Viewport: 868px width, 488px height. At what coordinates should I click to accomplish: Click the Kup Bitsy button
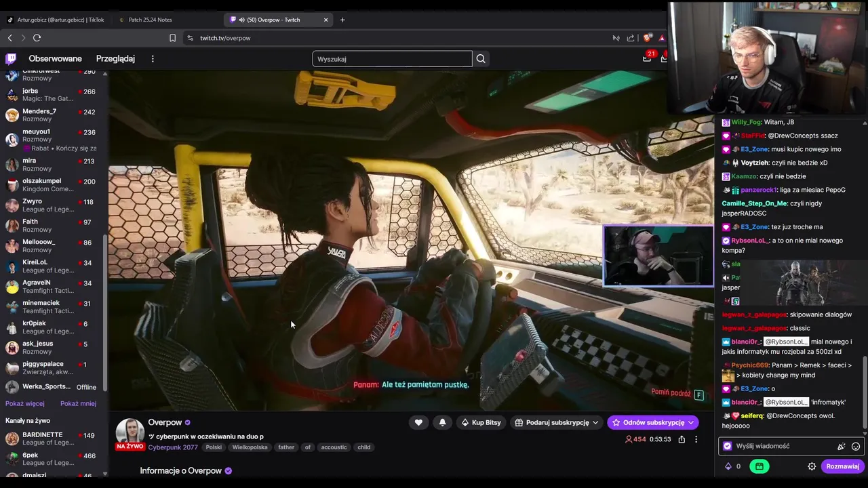tap(481, 422)
